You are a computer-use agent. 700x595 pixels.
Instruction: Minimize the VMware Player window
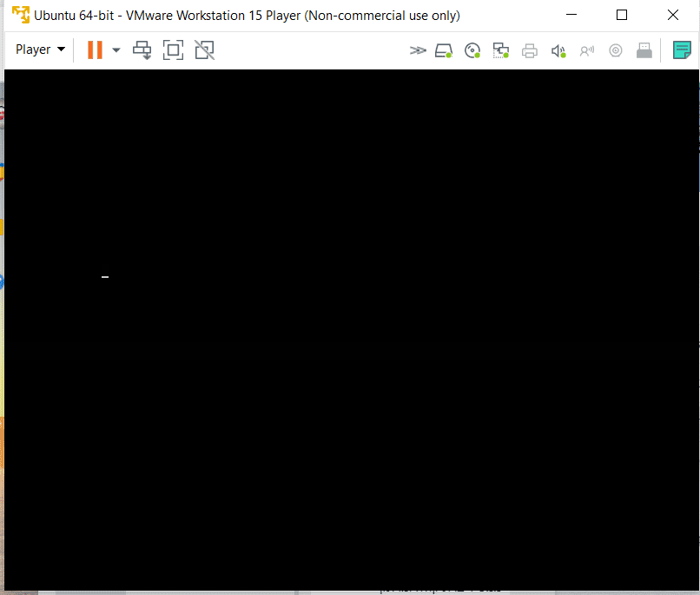pos(571,15)
